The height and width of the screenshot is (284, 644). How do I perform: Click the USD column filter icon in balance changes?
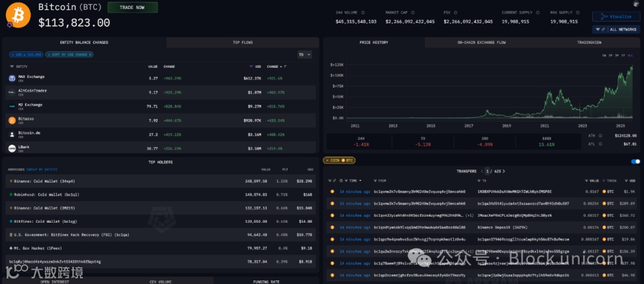click(x=252, y=67)
